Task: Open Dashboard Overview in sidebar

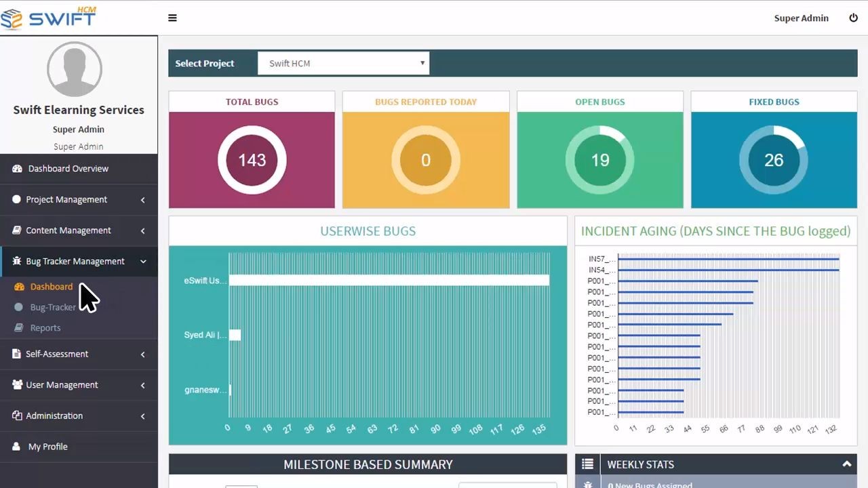Action: click(x=68, y=169)
